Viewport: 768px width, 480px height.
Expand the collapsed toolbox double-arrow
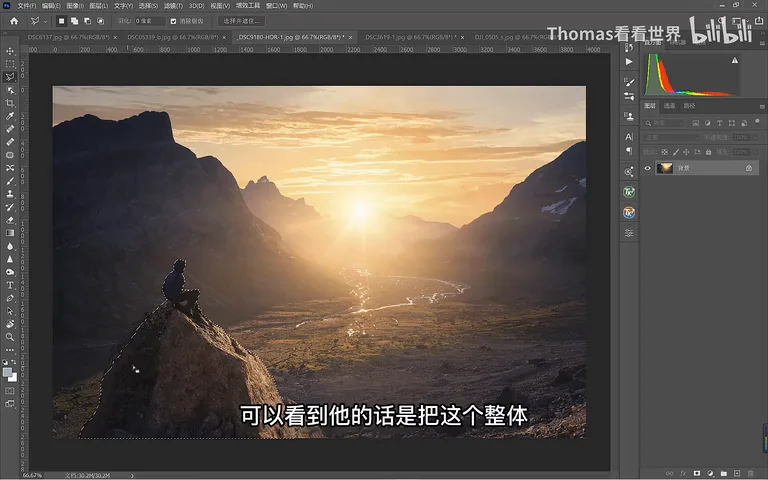pyautogui.click(x=5, y=33)
